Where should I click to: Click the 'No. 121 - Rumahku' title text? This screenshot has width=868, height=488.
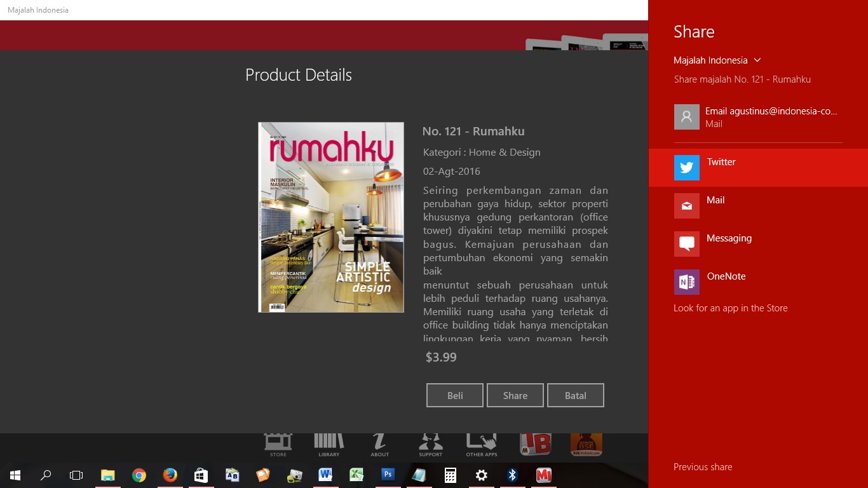pyautogui.click(x=473, y=132)
